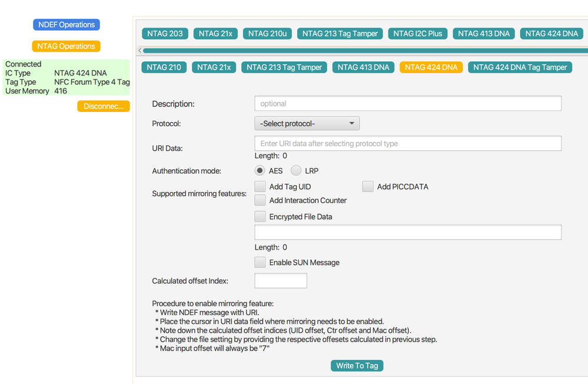Image resolution: width=588 pixels, height=384 pixels.
Task: Select AES authentication mode
Action: click(260, 170)
